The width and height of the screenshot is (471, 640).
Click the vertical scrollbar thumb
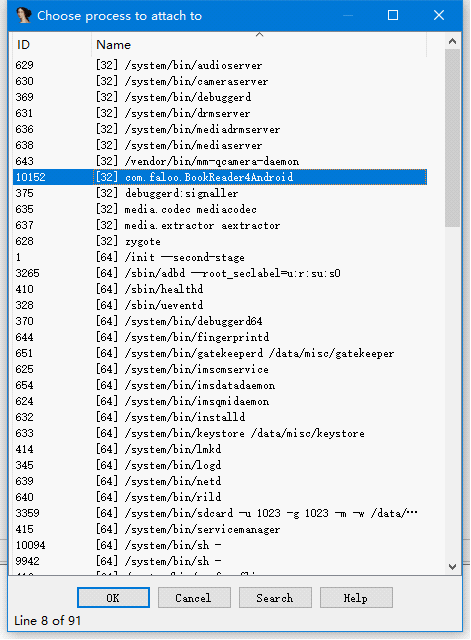[452, 138]
